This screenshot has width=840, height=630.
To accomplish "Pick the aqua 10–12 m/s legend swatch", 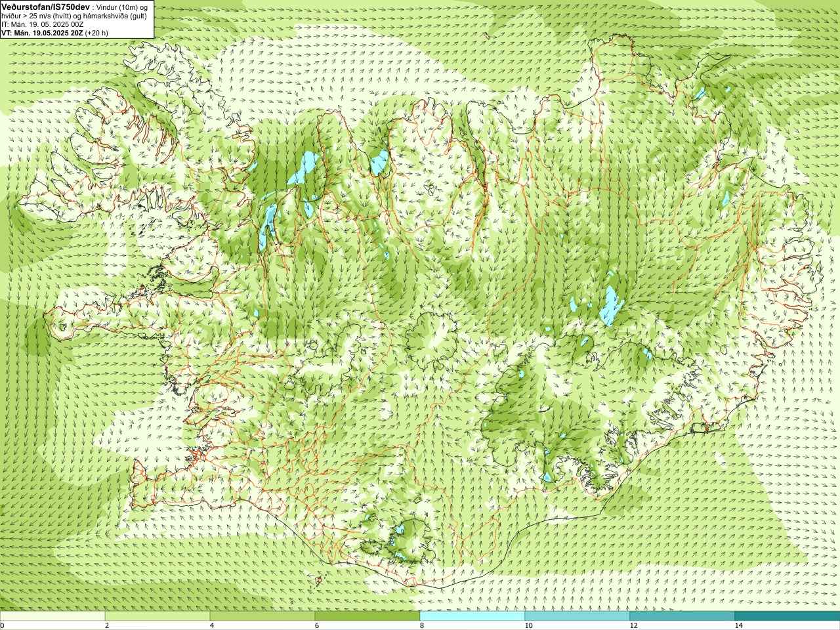I will click(577, 616).
